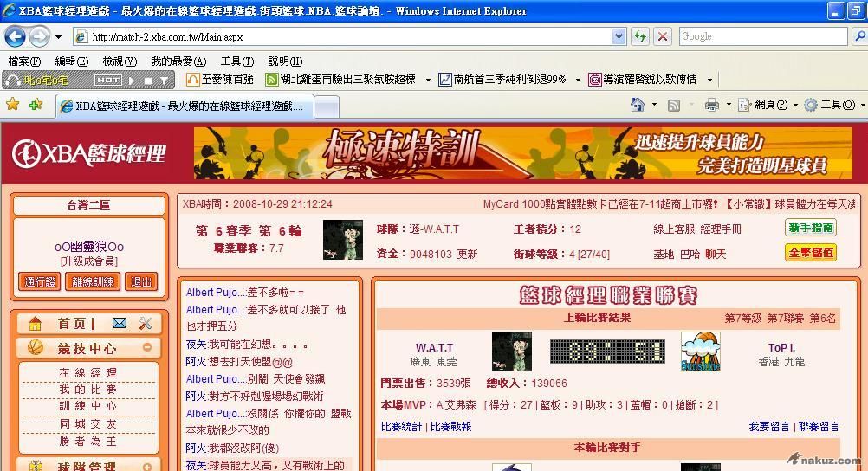The height and width of the screenshot is (471, 868).
Task: Expand the printer options dropdown
Action: [x=729, y=105]
